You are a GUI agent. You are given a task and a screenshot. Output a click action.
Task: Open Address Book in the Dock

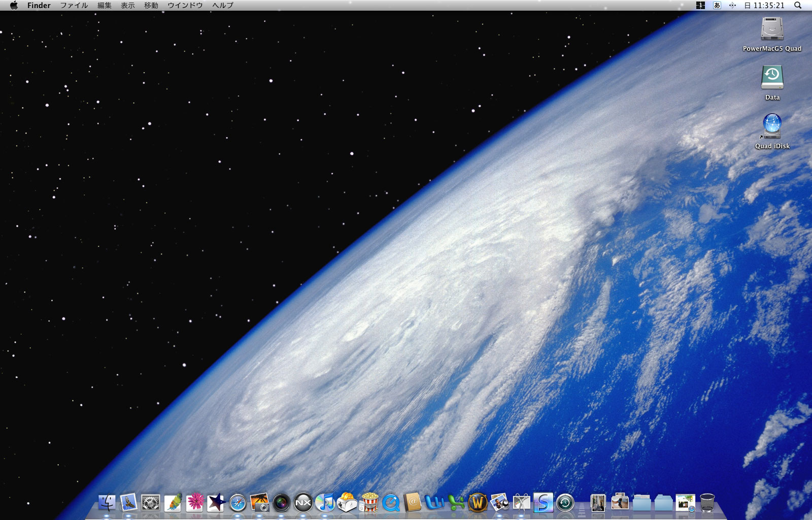pyautogui.click(x=412, y=503)
